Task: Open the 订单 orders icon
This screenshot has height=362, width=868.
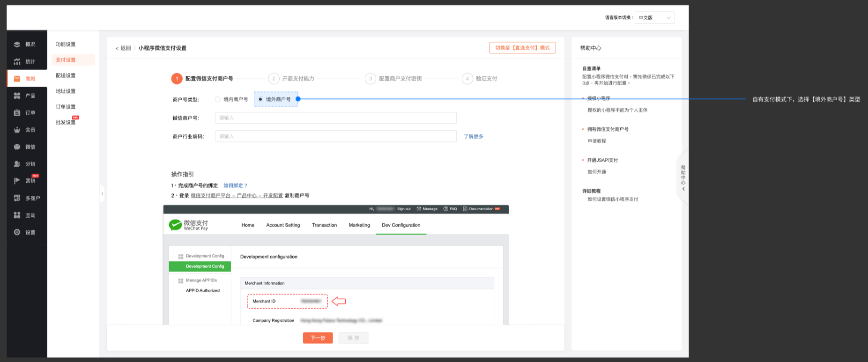Action: (x=17, y=113)
